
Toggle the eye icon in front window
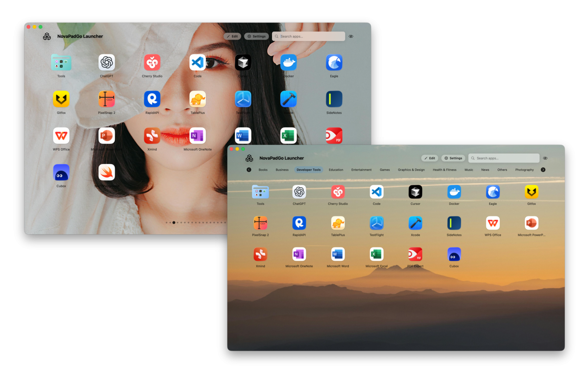[545, 158]
